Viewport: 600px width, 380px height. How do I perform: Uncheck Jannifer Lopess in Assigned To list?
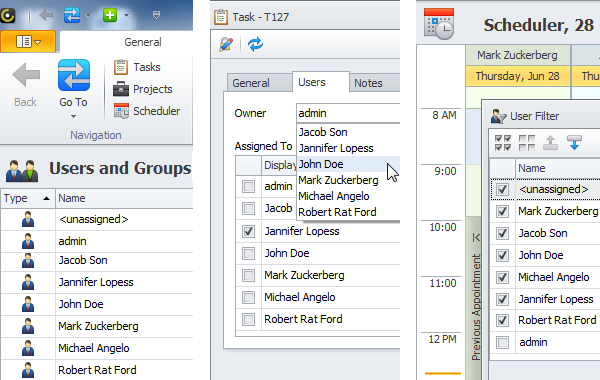click(248, 231)
